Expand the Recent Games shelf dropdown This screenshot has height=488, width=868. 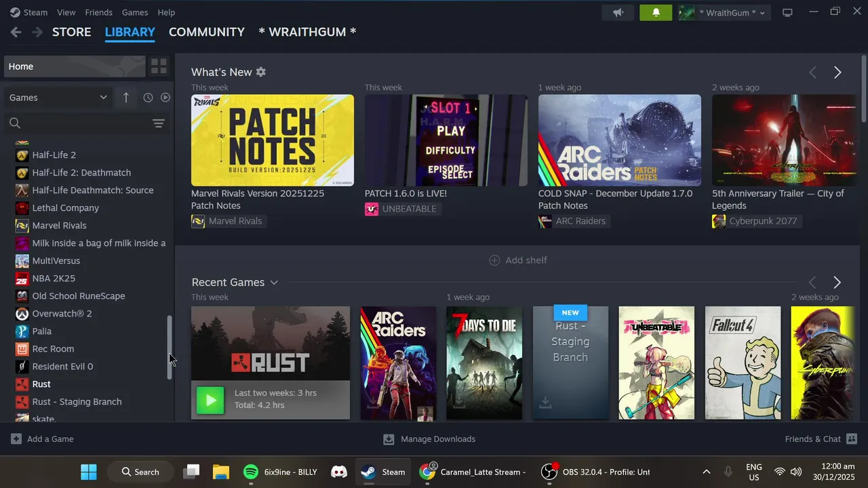tap(274, 283)
